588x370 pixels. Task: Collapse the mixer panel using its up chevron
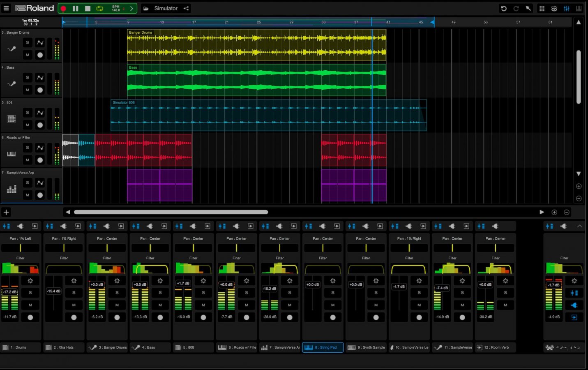(x=579, y=226)
